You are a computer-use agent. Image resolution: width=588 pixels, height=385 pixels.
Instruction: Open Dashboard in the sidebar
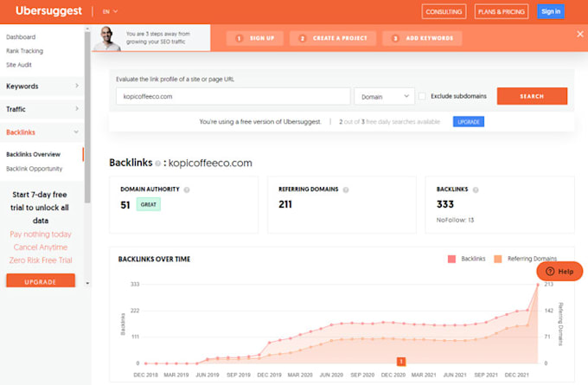pos(21,37)
